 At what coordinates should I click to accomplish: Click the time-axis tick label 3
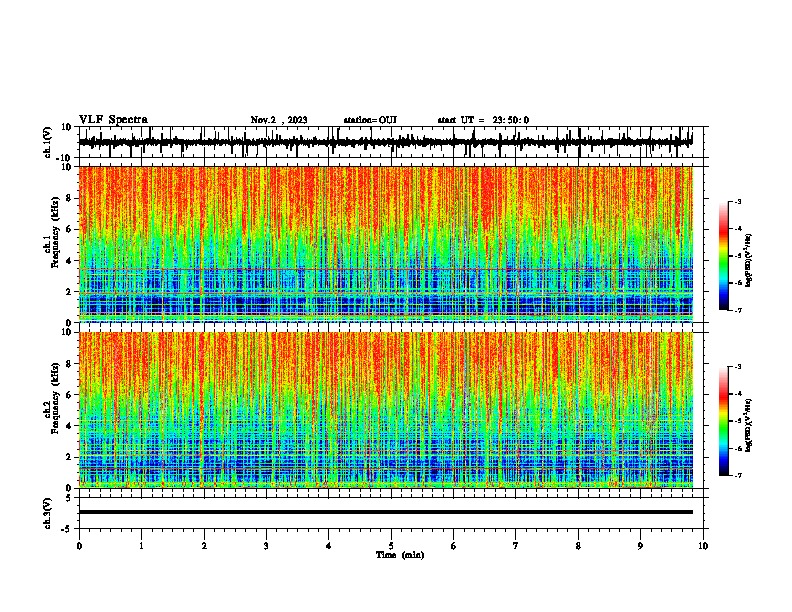pyautogui.click(x=266, y=546)
